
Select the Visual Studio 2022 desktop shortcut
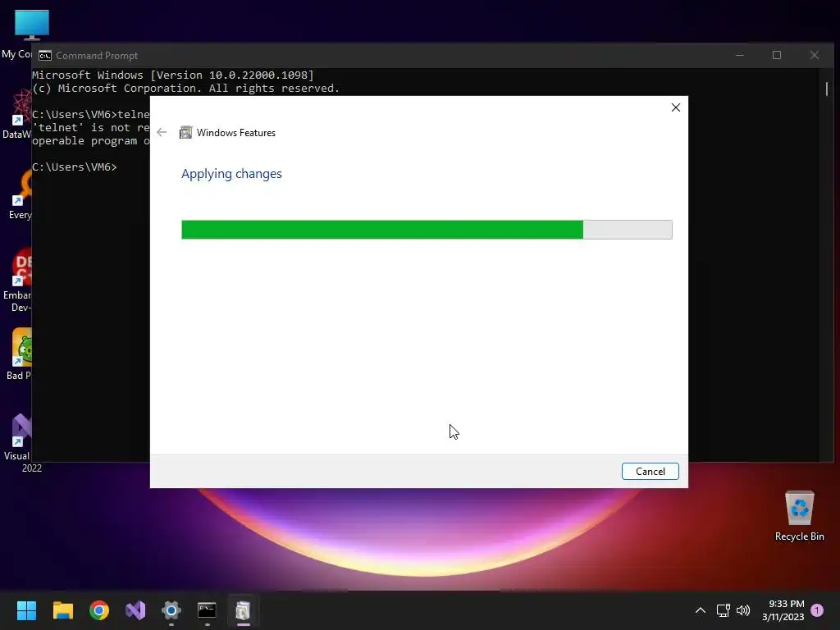pos(18,443)
